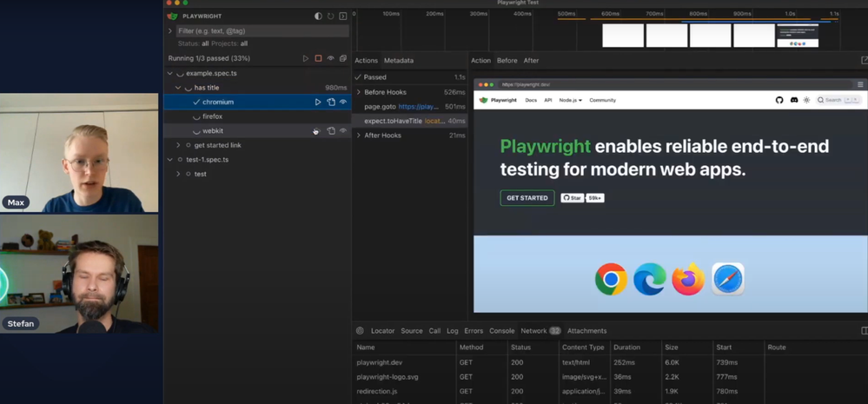Collapse the 'has title' test group
The width and height of the screenshot is (868, 404).
pyautogui.click(x=178, y=88)
